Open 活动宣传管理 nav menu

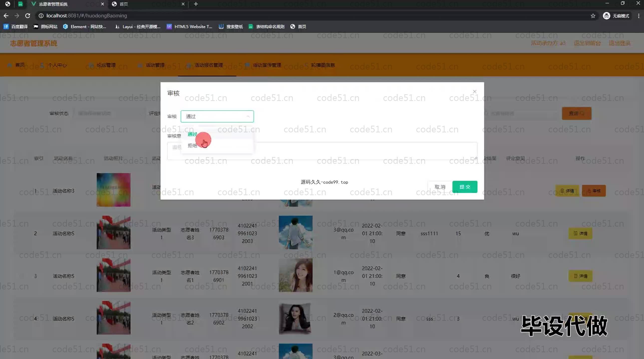coord(263,65)
